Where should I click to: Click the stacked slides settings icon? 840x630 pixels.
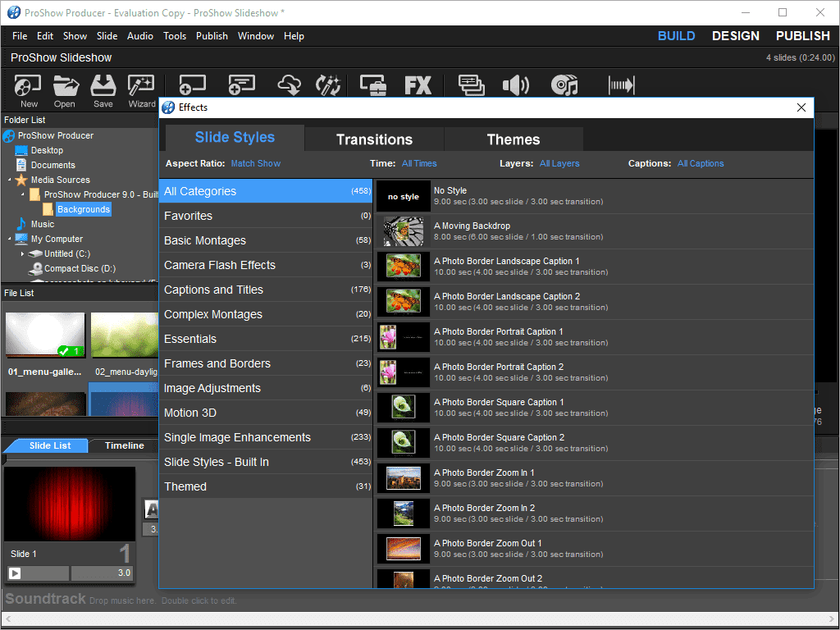click(x=472, y=85)
